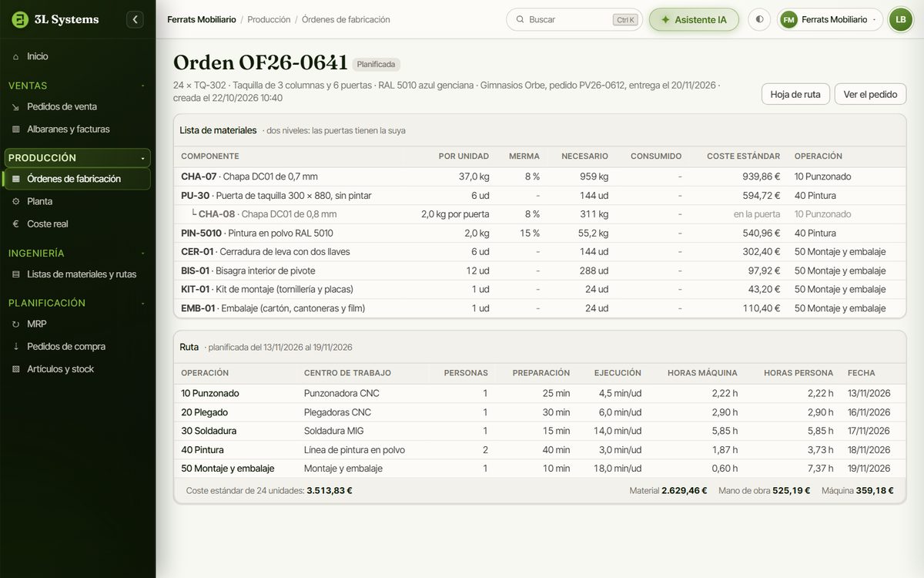The image size is (924, 578).
Task: Click the Artículos y stock icon
Action: point(16,368)
